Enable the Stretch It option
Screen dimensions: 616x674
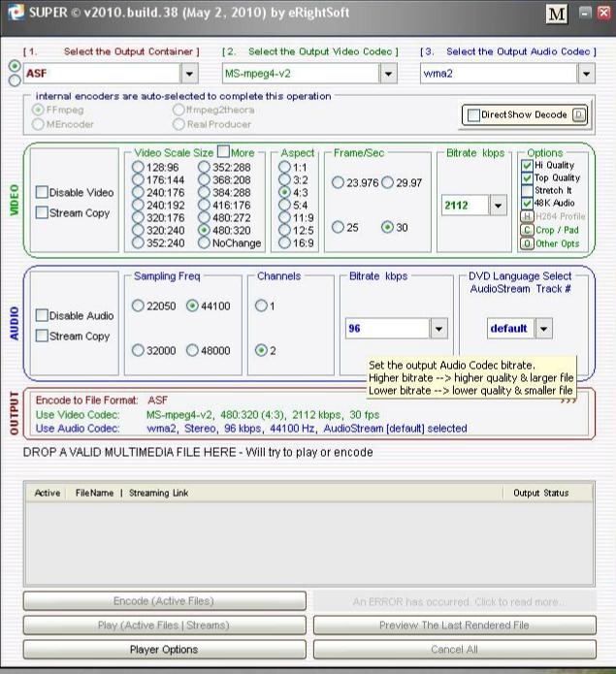point(527,190)
